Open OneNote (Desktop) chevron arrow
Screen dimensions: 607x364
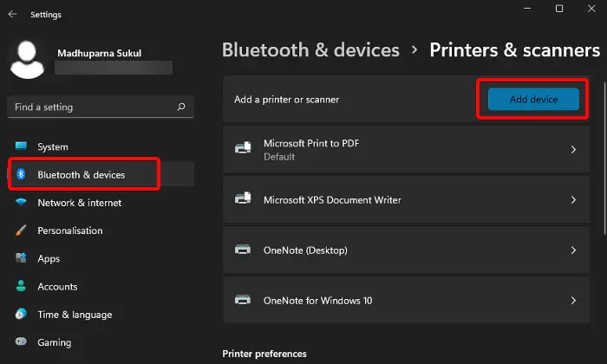click(x=573, y=250)
